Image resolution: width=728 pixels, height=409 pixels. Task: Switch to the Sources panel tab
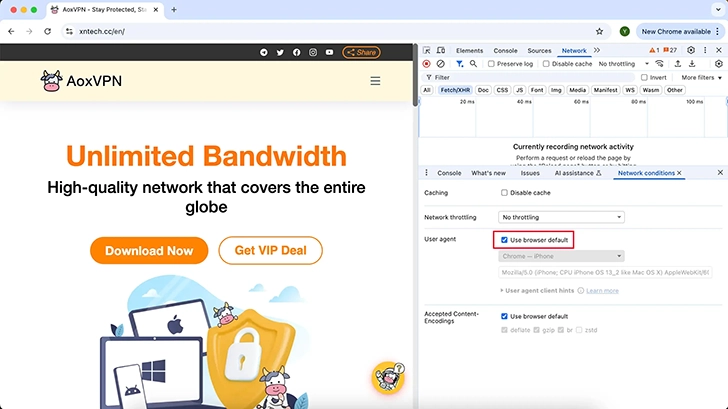tap(539, 51)
